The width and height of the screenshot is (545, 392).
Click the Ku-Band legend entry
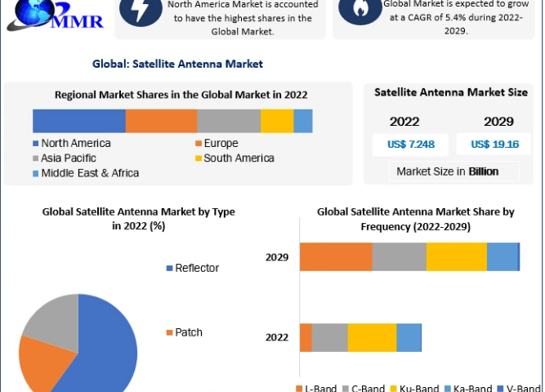[x=414, y=388]
